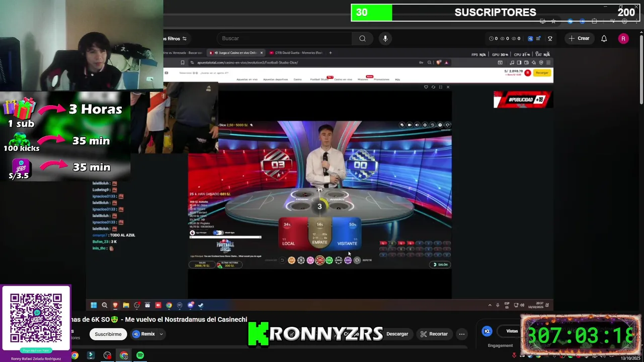Reload the casino game frame
Image resolution: width=644 pixels, height=362 pixels.
click(433, 87)
